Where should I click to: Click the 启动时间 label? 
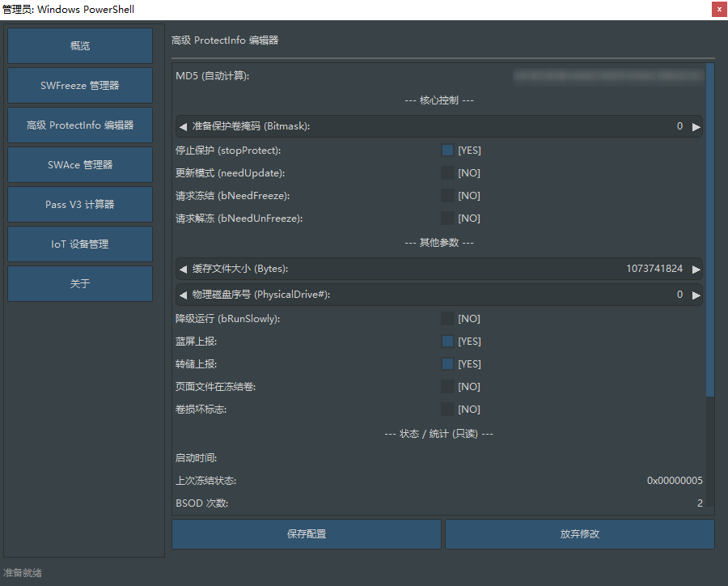click(196, 458)
